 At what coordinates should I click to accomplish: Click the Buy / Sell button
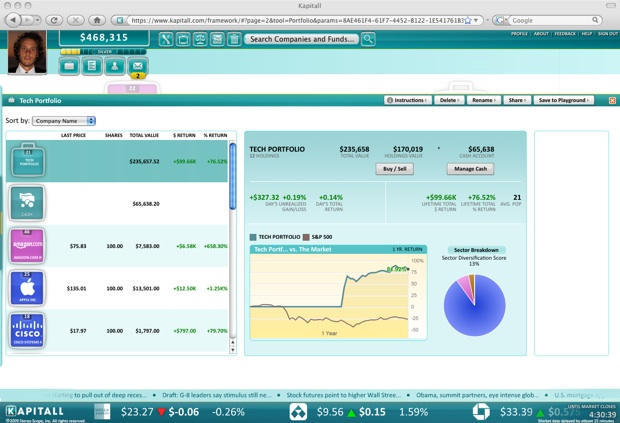click(395, 169)
